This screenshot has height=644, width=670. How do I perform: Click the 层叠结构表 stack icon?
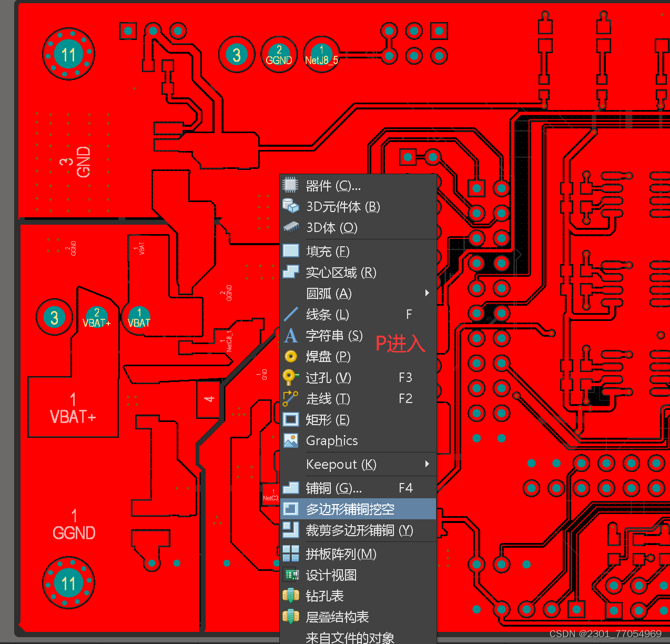(291, 617)
